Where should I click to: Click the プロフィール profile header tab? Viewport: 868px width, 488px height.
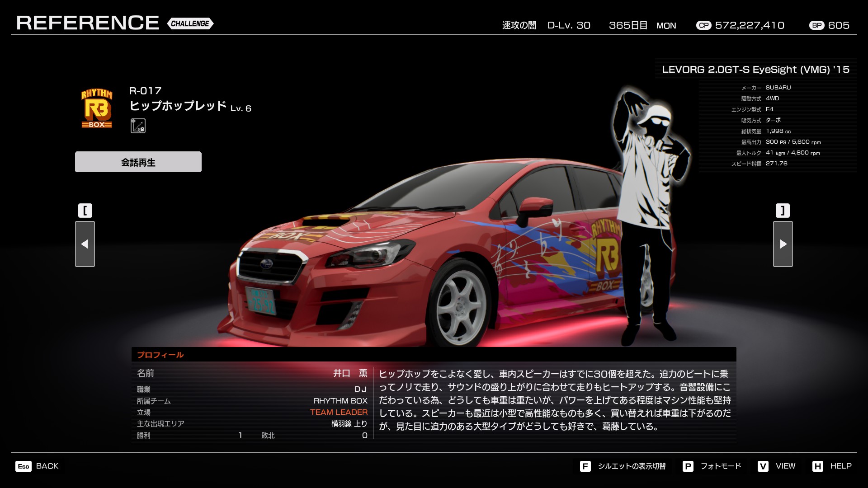click(160, 355)
